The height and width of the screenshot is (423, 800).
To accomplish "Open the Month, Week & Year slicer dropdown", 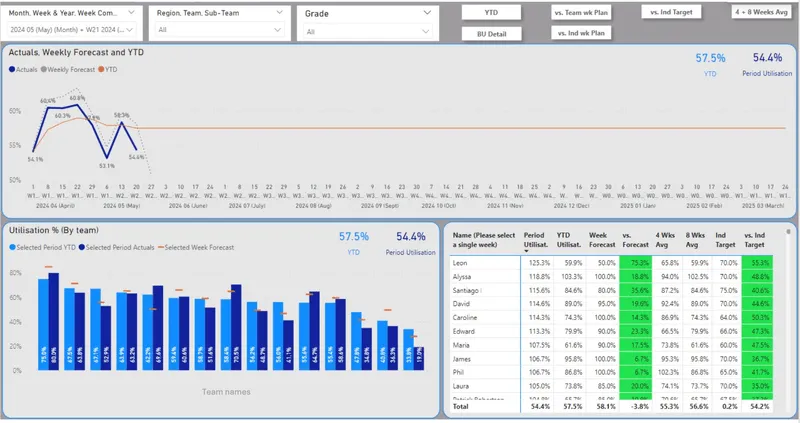I will pyautogui.click(x=131, y=12).
